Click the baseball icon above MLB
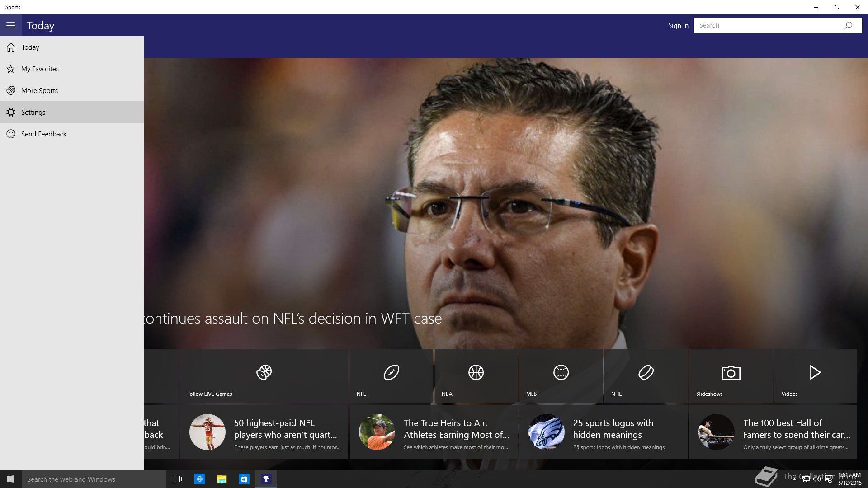The image size is (868, 488). tap(561, 372)
